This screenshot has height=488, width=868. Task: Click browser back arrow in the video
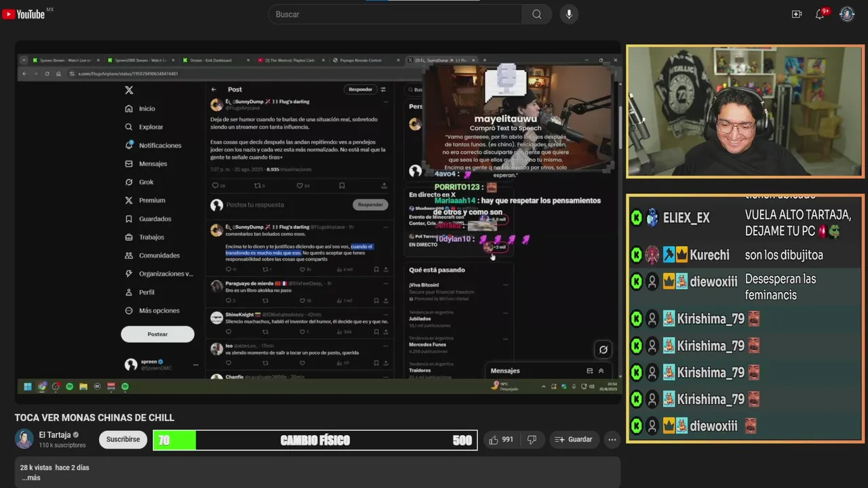pyautogui.click(x=24, y=73)
